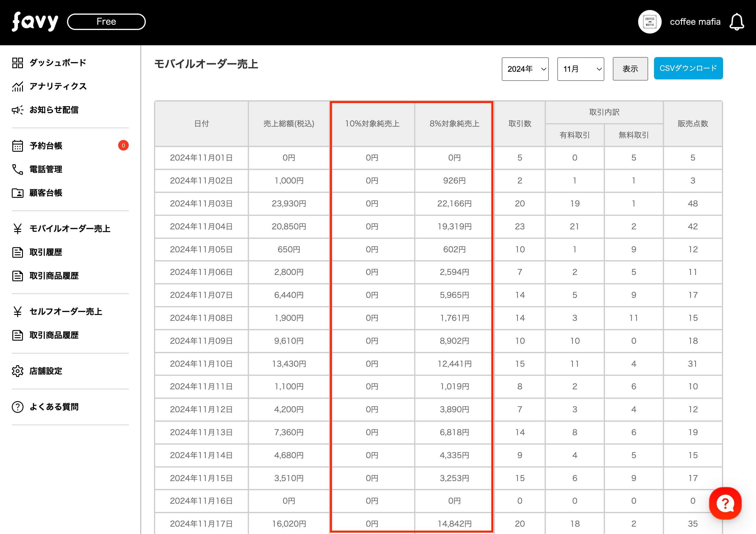Open ダッシュボード grid icon

click(17, 63)
